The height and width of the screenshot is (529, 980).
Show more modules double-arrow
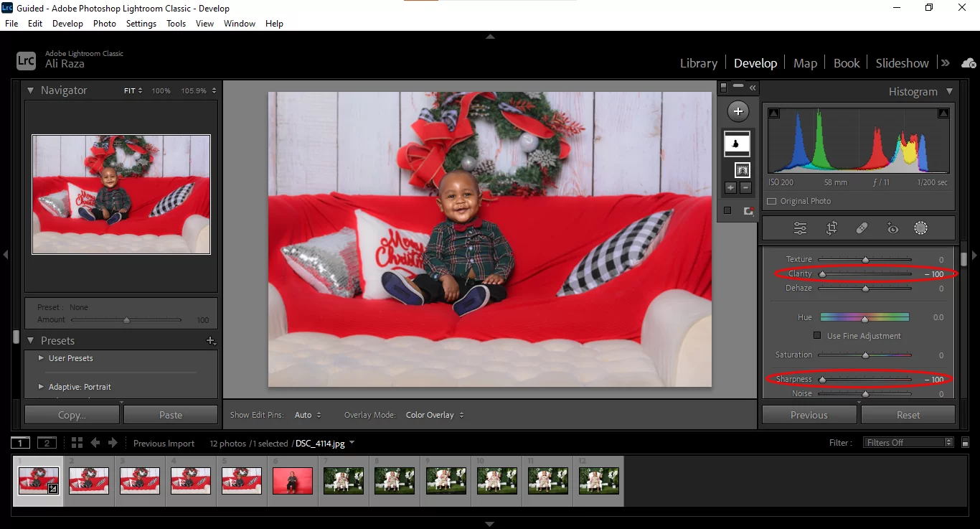(x=946, y=63)
